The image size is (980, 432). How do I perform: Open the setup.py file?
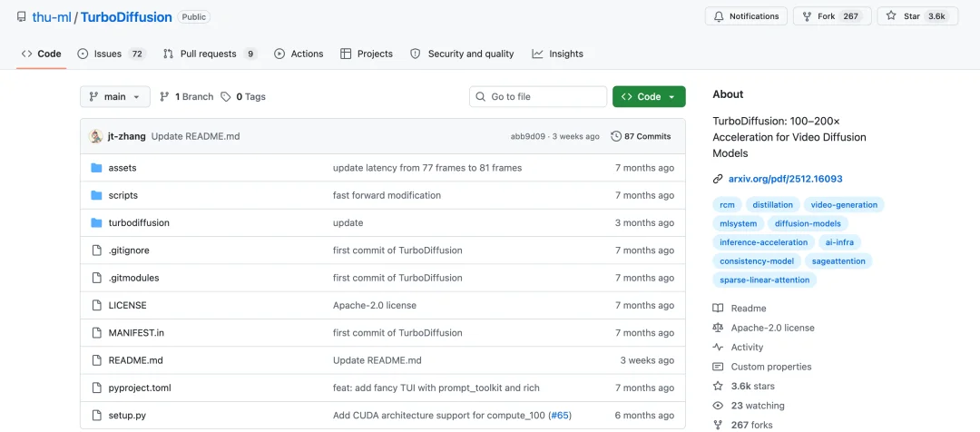[128, 415]
